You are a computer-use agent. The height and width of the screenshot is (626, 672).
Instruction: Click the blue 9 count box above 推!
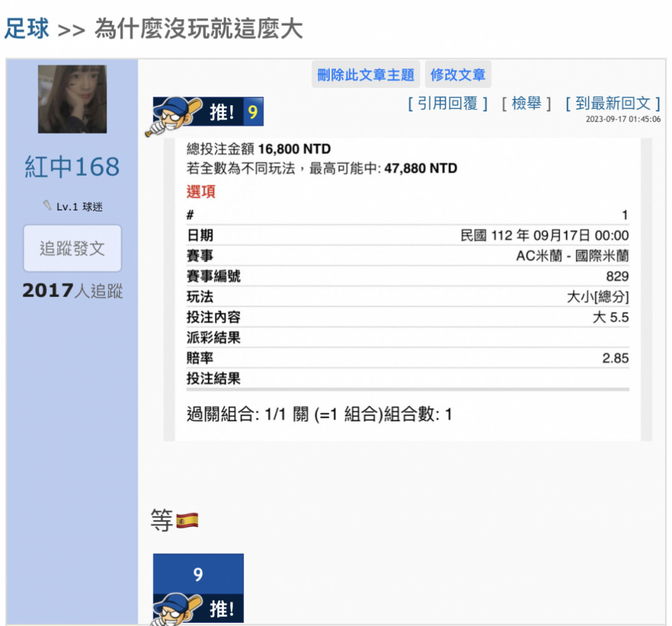pos(198,573)
